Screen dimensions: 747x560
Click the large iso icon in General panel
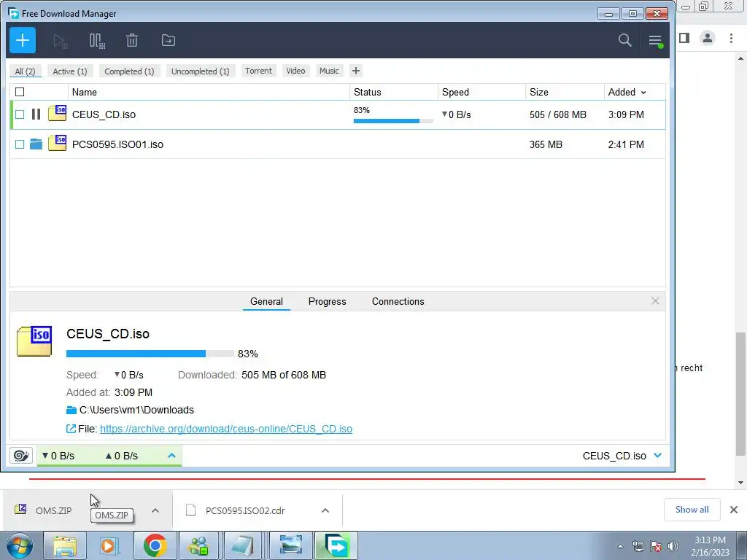[x=34, y=341]
